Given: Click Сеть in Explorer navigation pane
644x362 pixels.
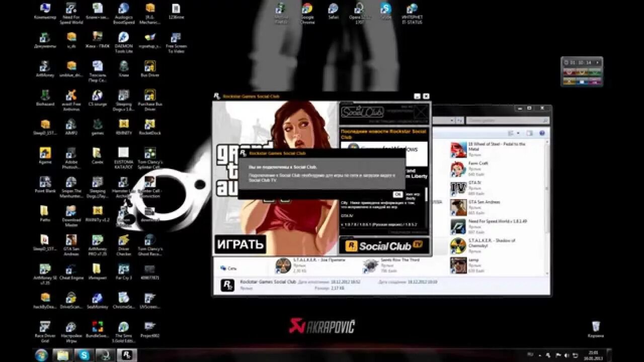Looking at the screenshot, I should (228, 268).
